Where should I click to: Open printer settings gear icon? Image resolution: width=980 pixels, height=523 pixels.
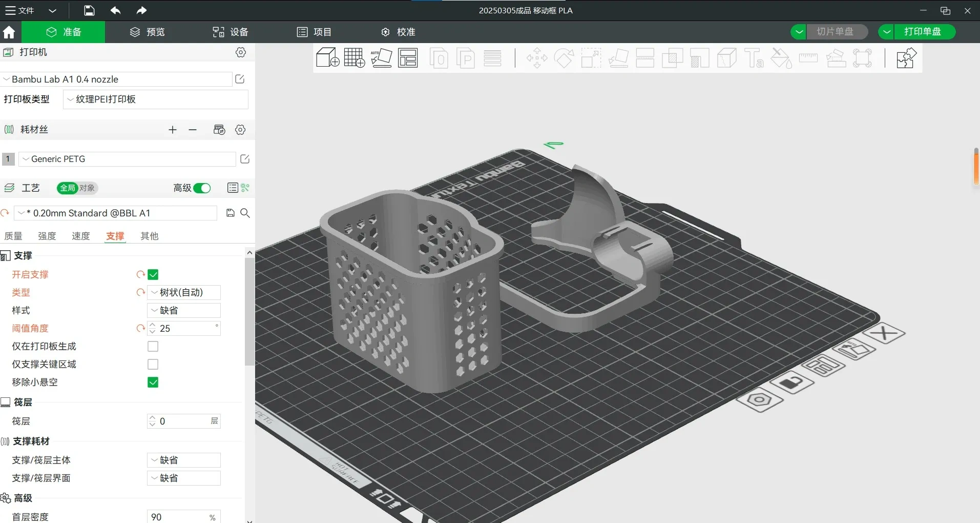(241, 52)
